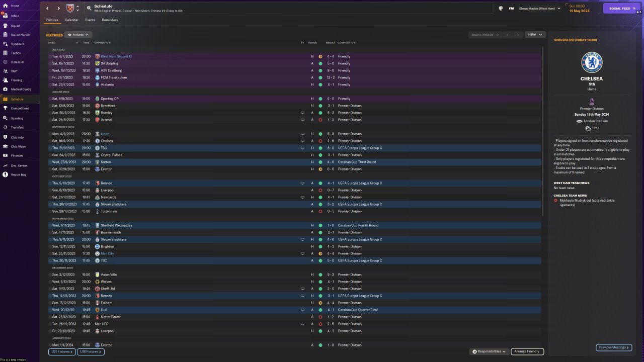Open the Inbox icon with notification badge
This screenshot has width=644, height=362.
(x=5, y=16)
